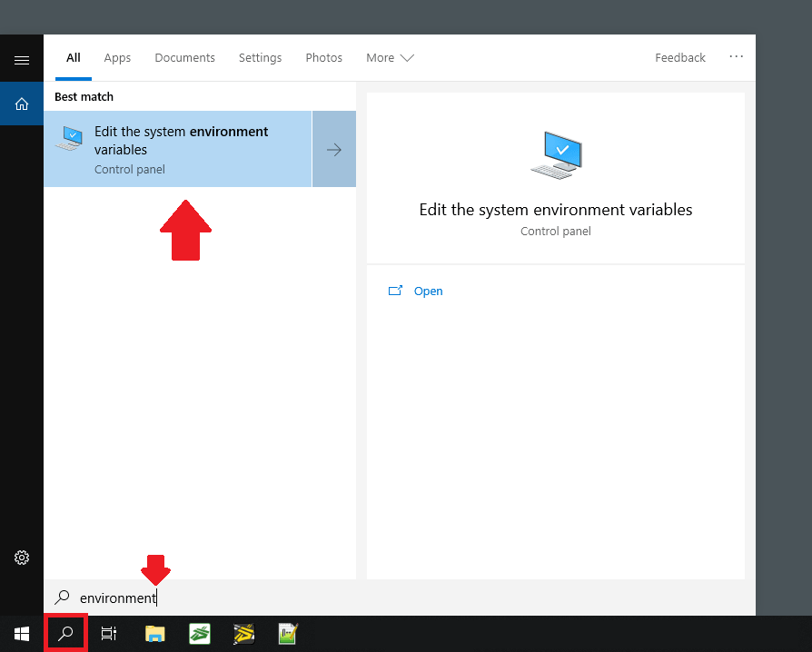Open the notepad-with-pencil taskbar app
812x652 pixels.
289,633
